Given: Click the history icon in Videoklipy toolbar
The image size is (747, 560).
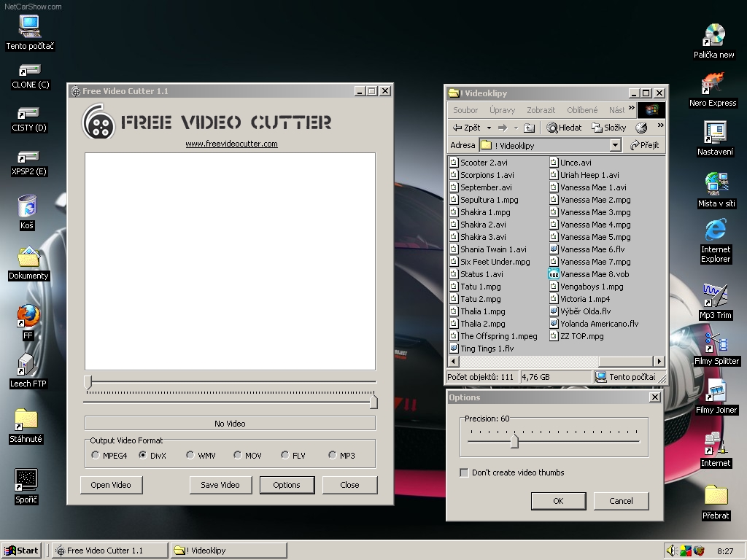Looking at the screenshot, I should coord(641,128).
